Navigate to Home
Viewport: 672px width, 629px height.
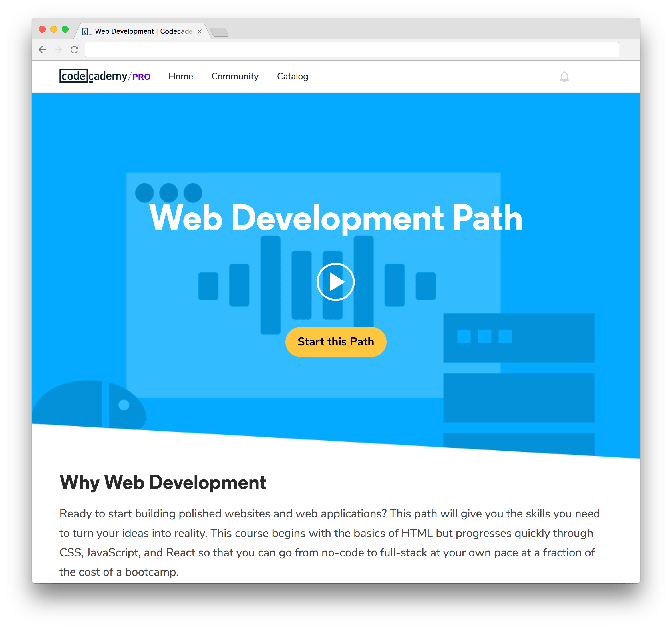point(181,76)
